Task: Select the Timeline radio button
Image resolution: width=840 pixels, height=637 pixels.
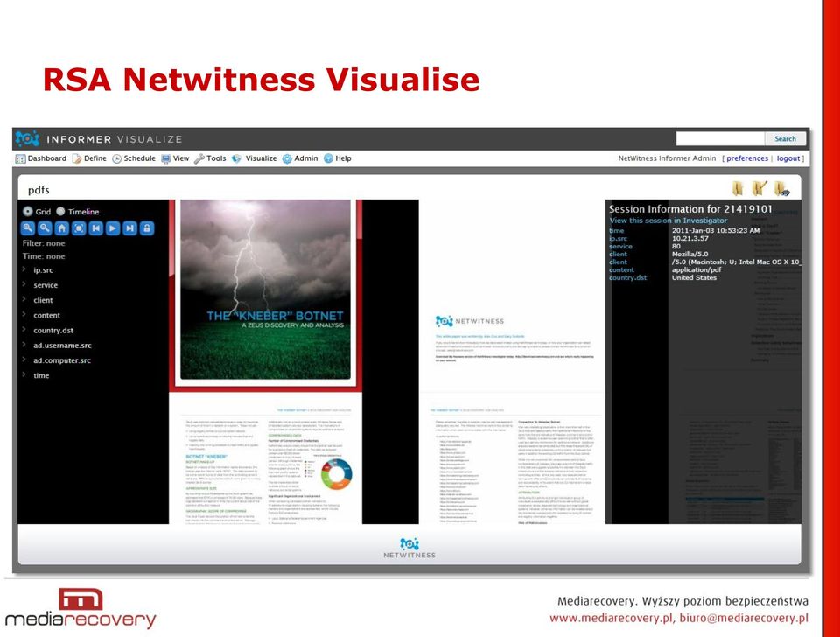Action: tap(60, 211)
